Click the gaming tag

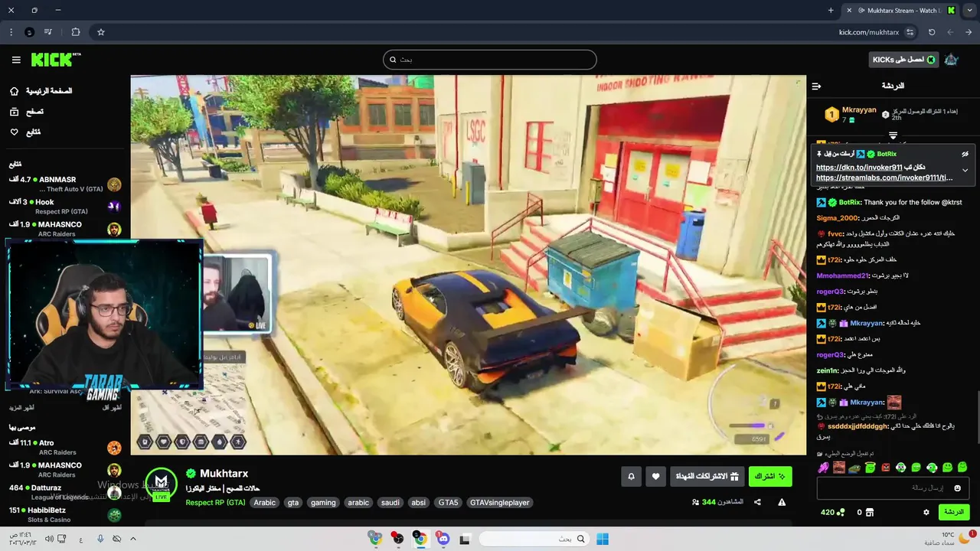(x=323, y=503)
